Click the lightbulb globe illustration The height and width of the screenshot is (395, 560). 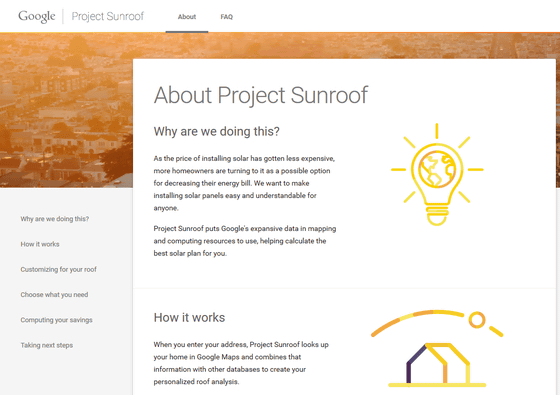[x=437, y=175]
